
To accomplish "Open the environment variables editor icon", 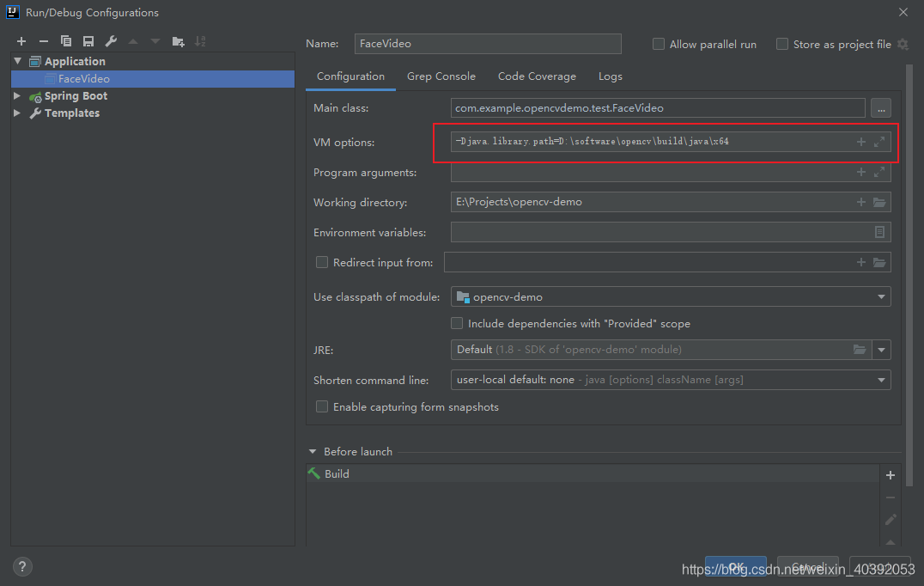I will (x=879, y=233).
